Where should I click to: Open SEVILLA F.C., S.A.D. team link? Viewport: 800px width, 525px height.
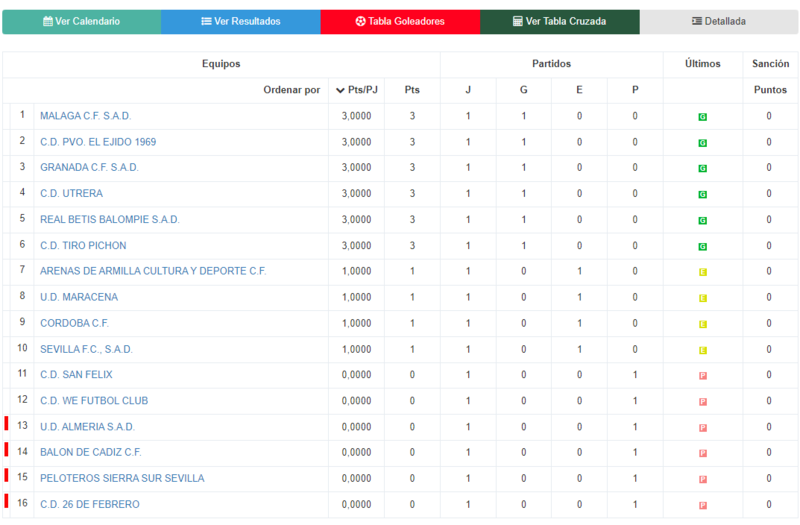point(86,349)
